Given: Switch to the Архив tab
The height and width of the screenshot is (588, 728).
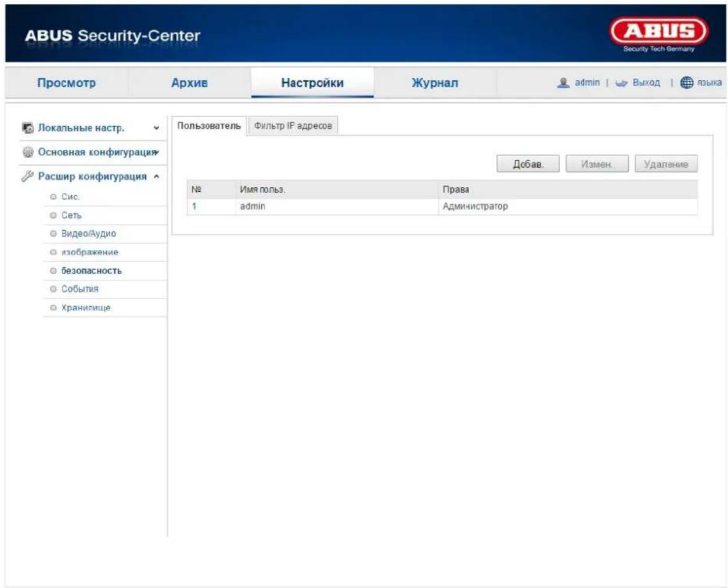Looking at the screenshot, I should click(x=189, y=83).
